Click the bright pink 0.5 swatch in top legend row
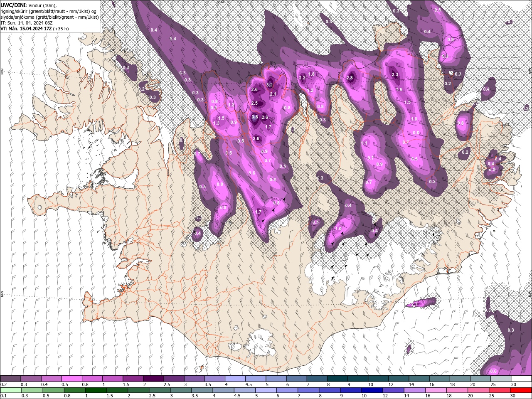The height and width of the screenshot is (399, 532). click(71, 379)
